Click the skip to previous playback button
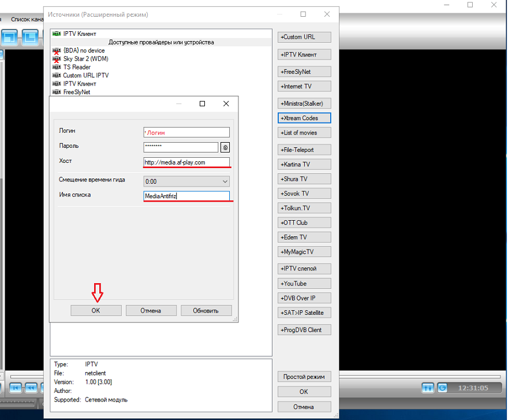Image resolution: width=508 pixels, height=420 pixels. pos(15,388)
